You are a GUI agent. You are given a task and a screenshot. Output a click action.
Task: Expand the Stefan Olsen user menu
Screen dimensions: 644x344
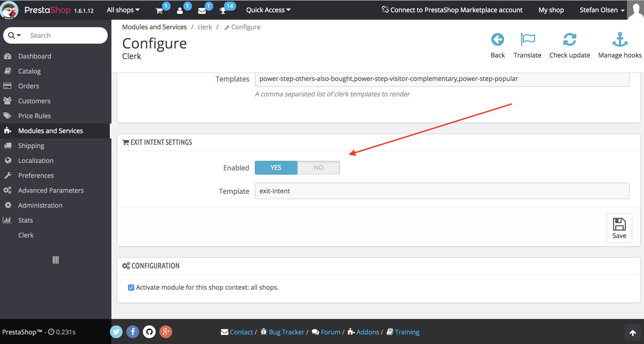[x=602, y=10]
